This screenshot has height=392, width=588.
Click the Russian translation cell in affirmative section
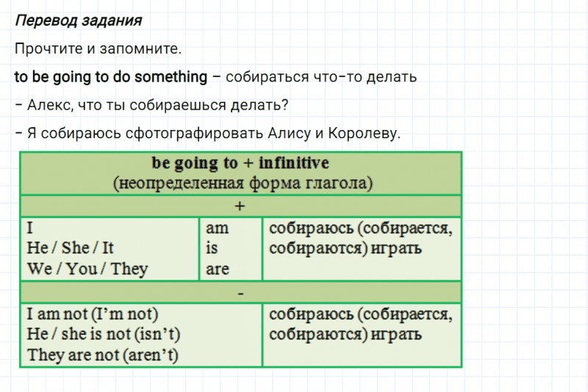360,238
